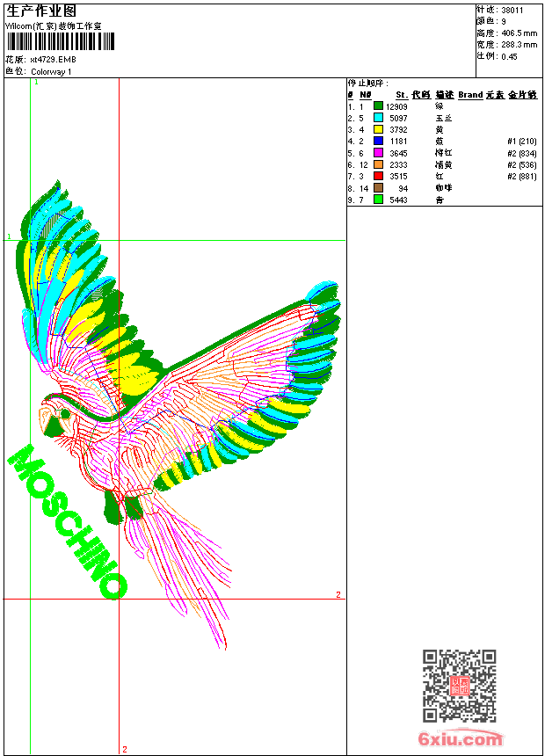Click the QR code at bottom right
This screenshot has height=756, width=545.
(x=460, y=686)
